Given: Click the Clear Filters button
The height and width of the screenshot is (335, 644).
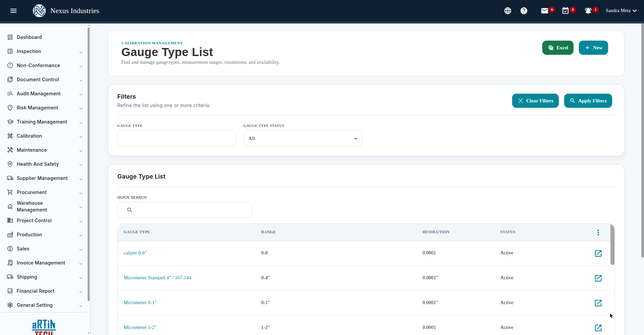Looking at the screenshot, I should tap(535, 101).
